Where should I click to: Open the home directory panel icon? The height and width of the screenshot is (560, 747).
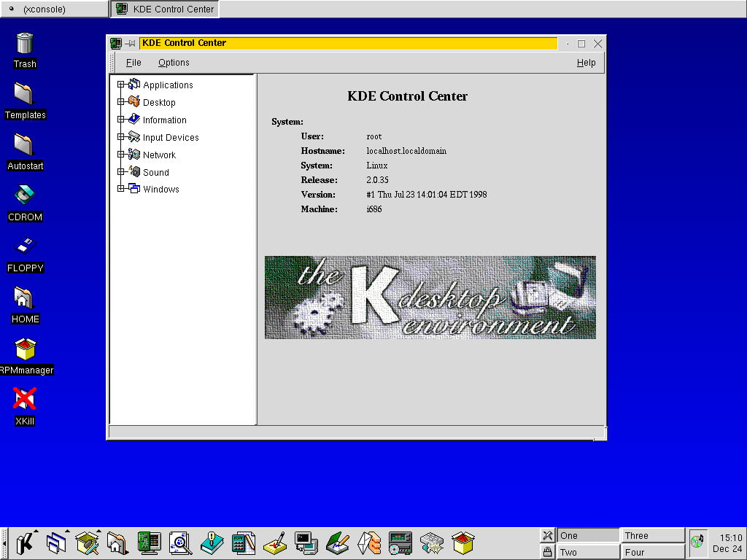coord(117,543)
